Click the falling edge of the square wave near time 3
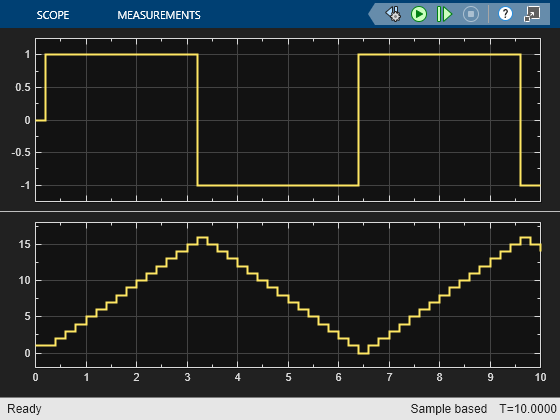This screenshot has width=560, height=420. (x=198, y=120)
